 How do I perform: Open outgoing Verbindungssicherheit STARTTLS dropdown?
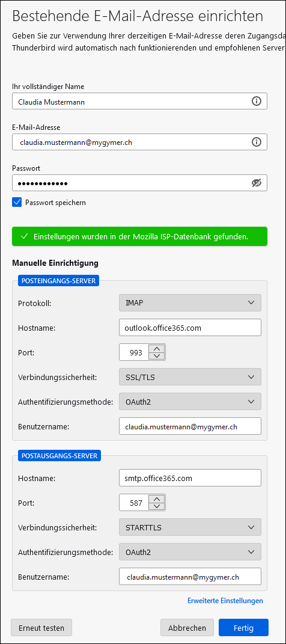click(190, 527)
